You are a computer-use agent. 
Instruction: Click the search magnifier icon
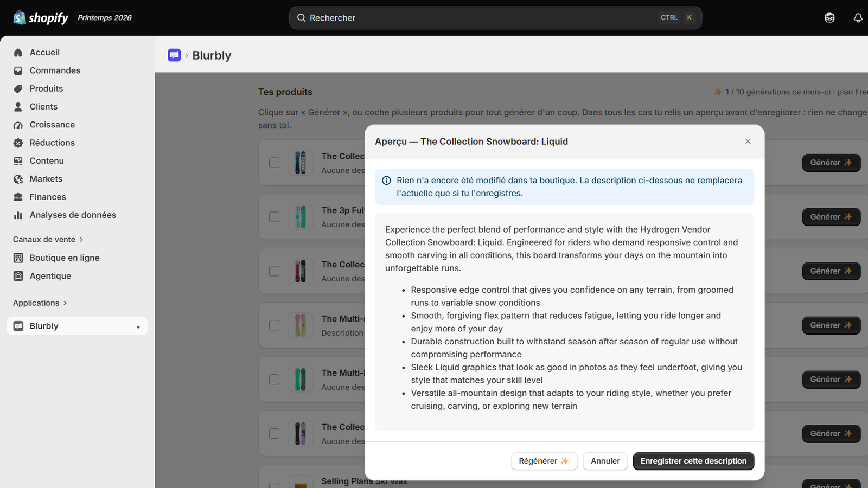point(302,18)
